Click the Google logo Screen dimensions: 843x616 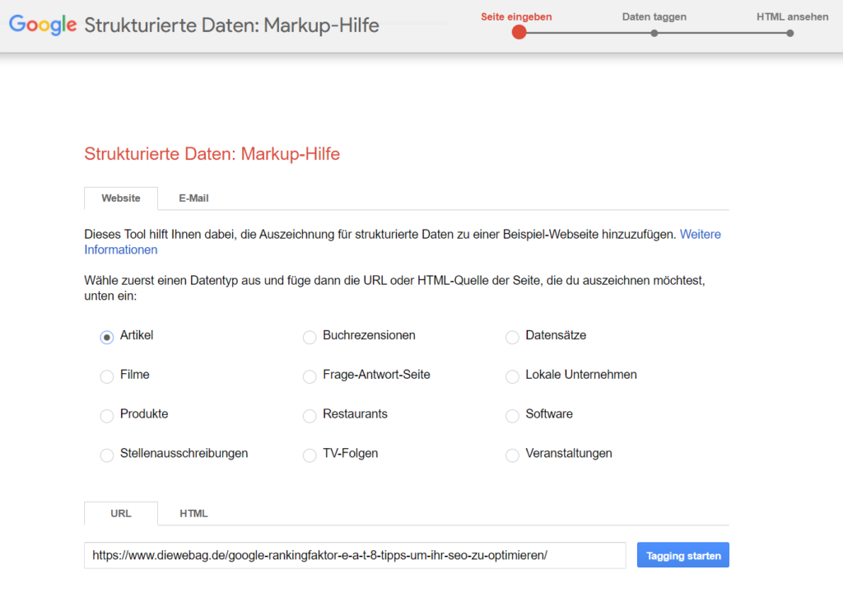click(x=43, y=25)
